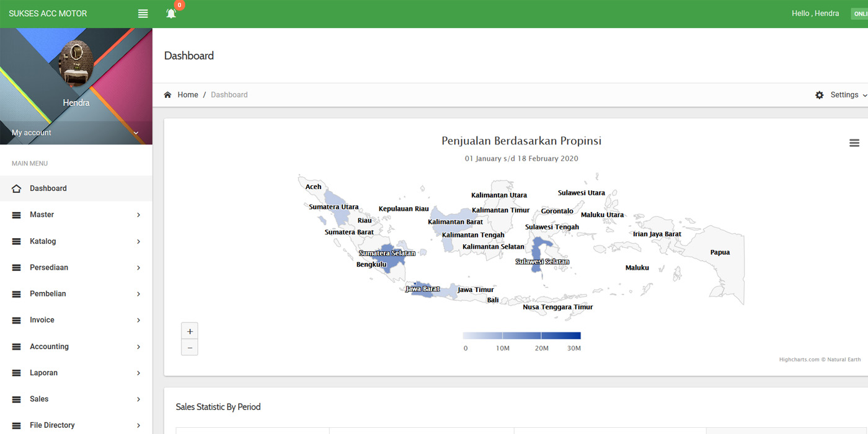
Task: Expand the My account dropdown
Action: 136,133
